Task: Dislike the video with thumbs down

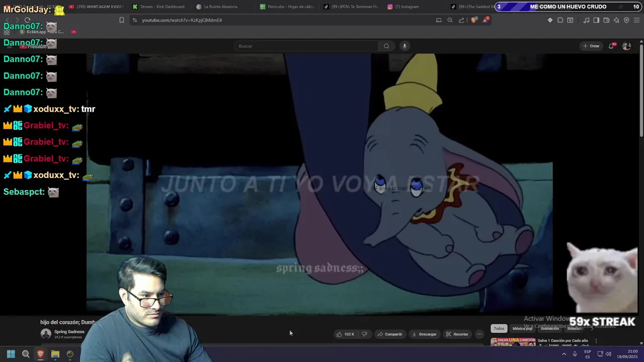Action: [365, 334]
